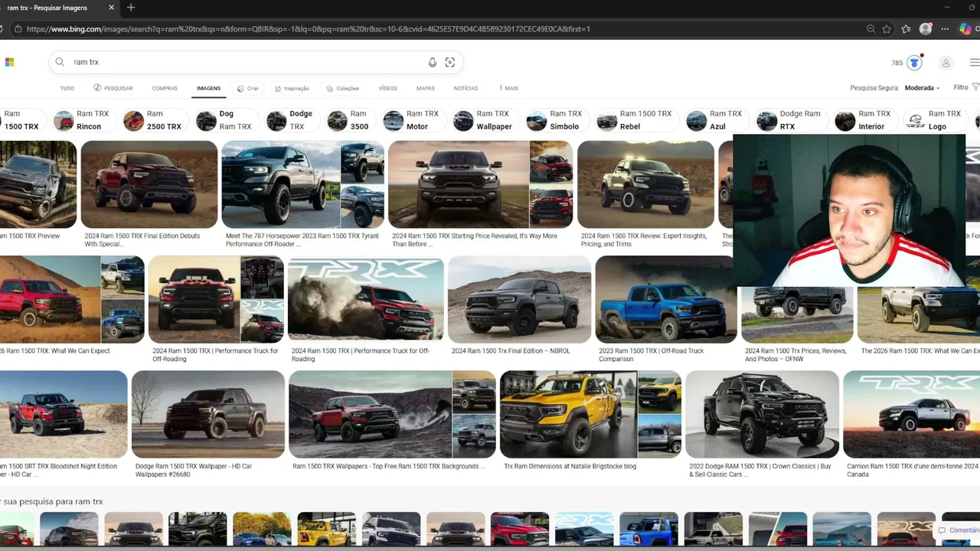Screen dimensions: 980x551
Task: Open the browser favorites list icon
Action: [906, 29]
